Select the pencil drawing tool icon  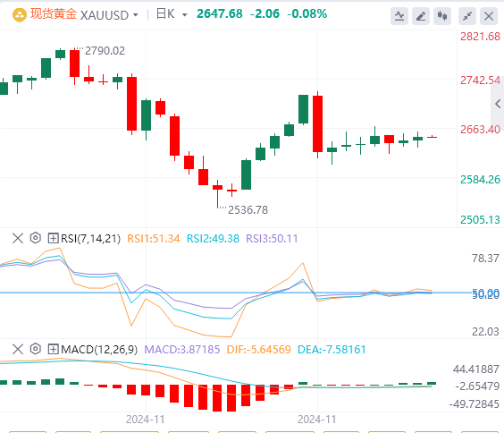click(x=421, y=16)
